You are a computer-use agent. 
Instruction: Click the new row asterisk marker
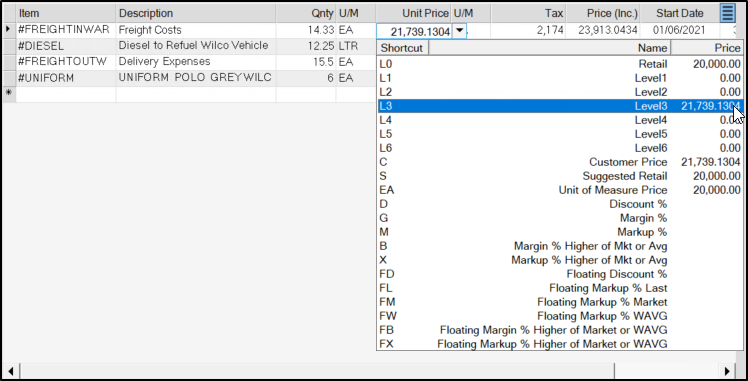click(8, 93)
